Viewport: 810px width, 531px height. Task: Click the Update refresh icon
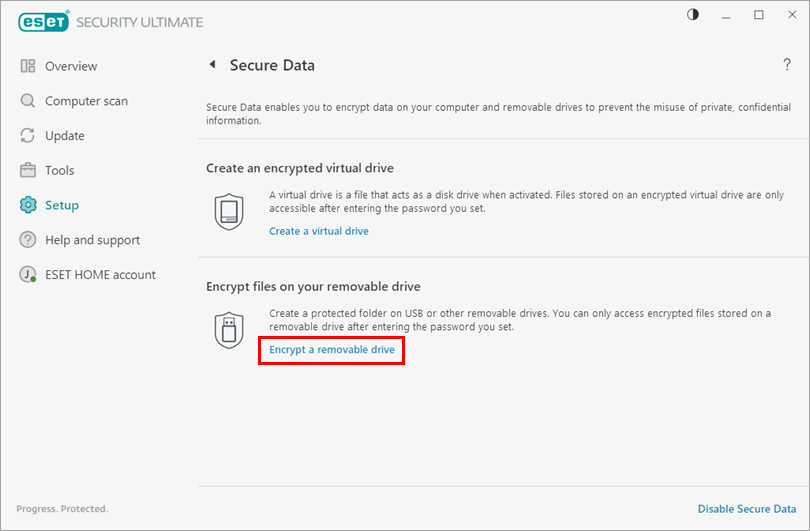(28, 136)
